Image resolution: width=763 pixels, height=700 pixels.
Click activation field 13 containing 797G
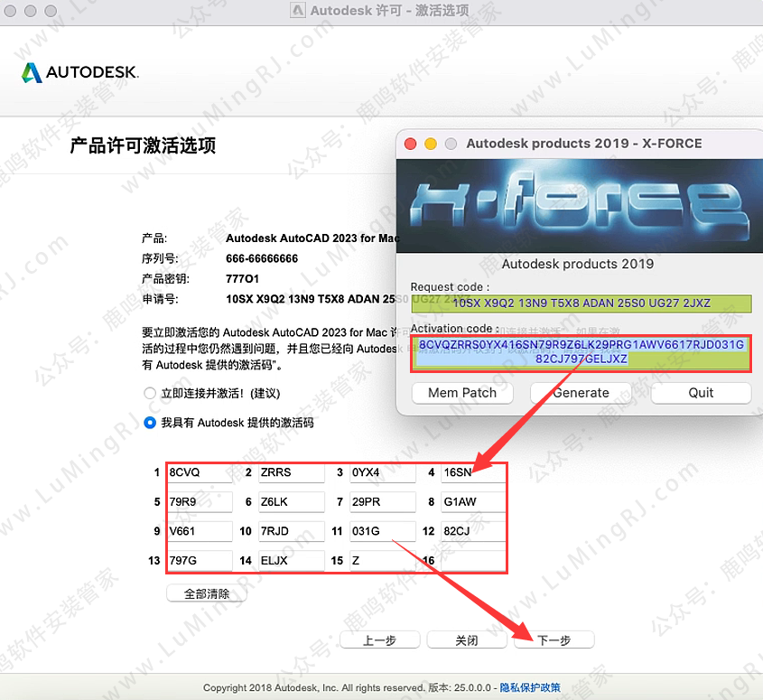pos(200,561)
